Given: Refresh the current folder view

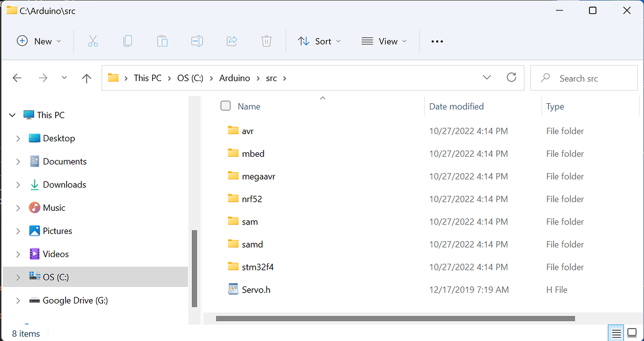Looking at the screenshot, I should (511, 78).
